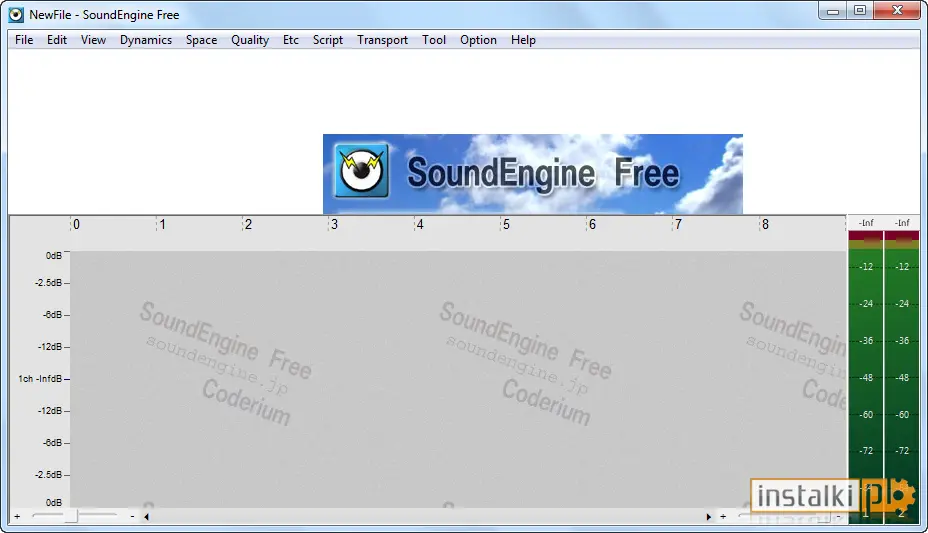Viewport: 928px width, 533px height.
Task: Open the Etc menu
Action: (x=291, y=40)
